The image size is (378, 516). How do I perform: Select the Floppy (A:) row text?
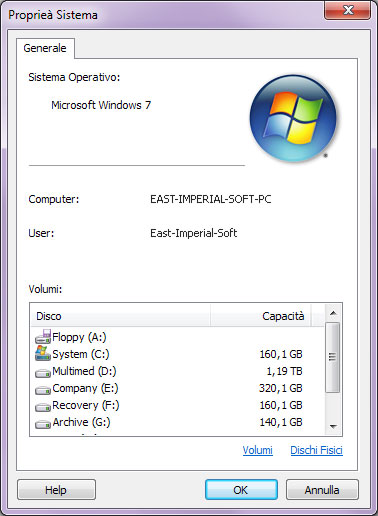pos(79,337)
